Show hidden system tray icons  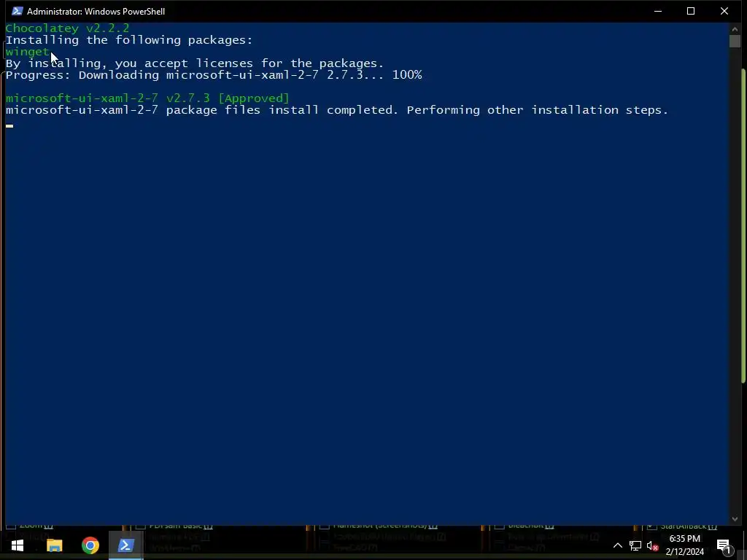point(617,545)
